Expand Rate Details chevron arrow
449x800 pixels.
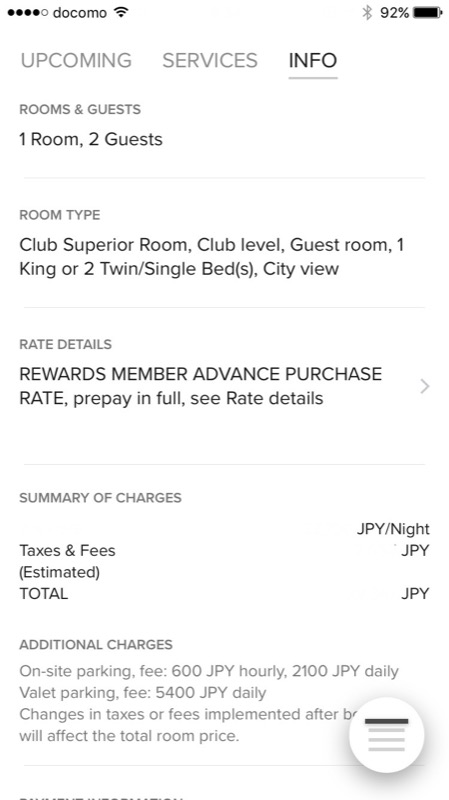click(425, 387)
